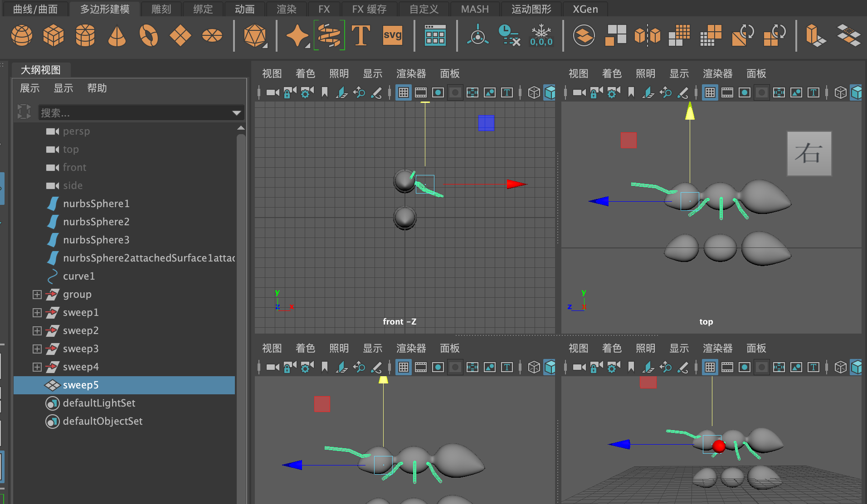Expand the group node in outliner
The width and height of the screenshot is (867, 504).
tap(37, 295)
